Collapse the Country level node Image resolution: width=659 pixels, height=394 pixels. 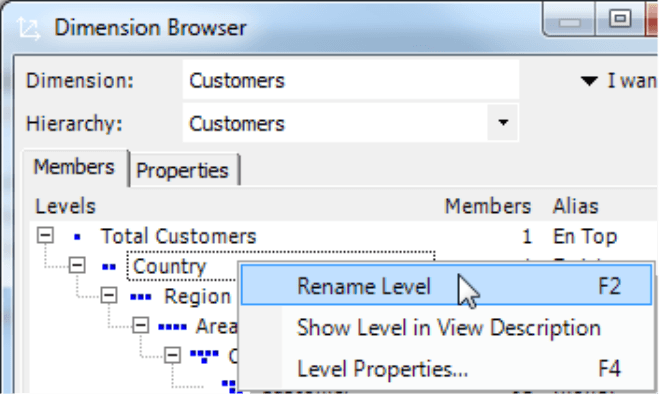click(x=77, y=265)
